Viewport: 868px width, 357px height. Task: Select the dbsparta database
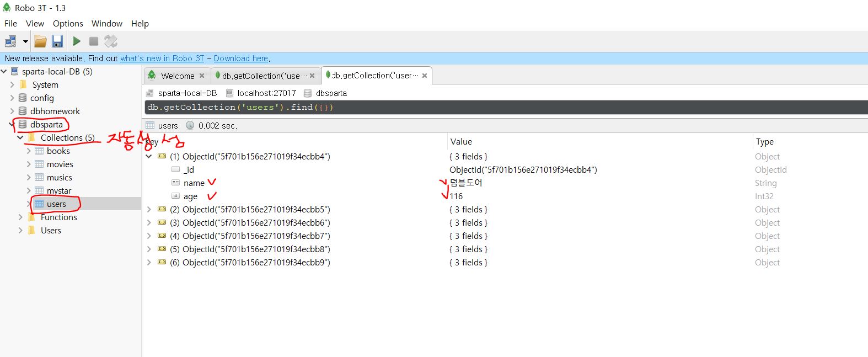coord(46,124)
